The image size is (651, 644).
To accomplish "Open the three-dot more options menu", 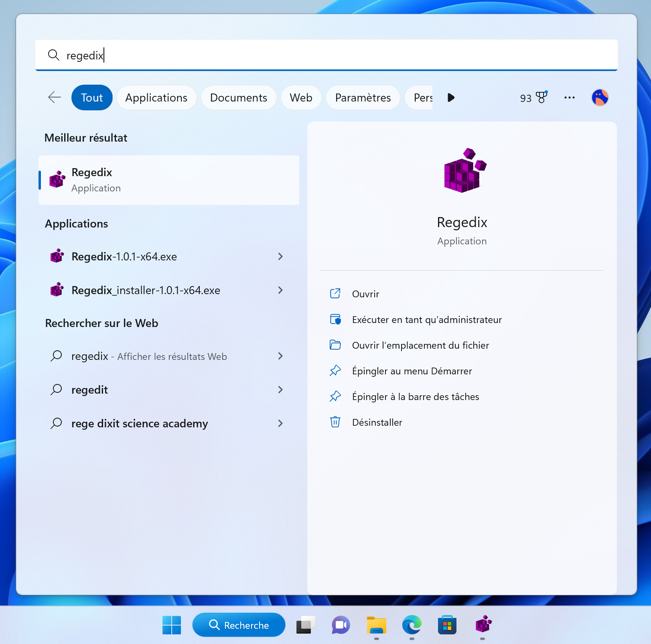I will click(x=570, y=98).
